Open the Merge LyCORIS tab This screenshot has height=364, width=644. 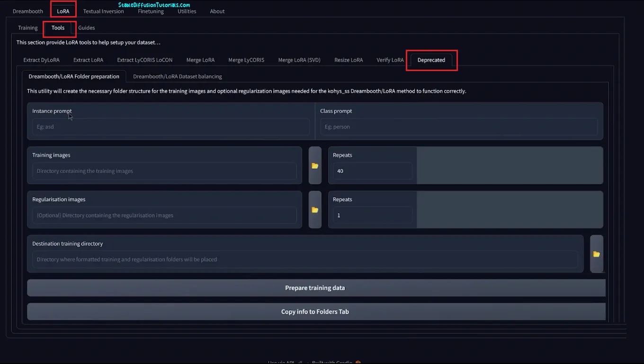(x=246, y=60)
